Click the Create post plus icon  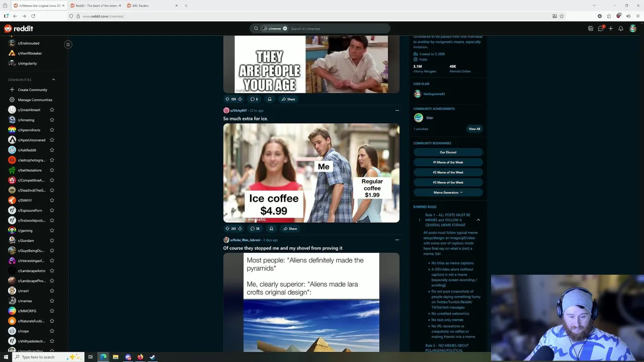tap(611, 29)
